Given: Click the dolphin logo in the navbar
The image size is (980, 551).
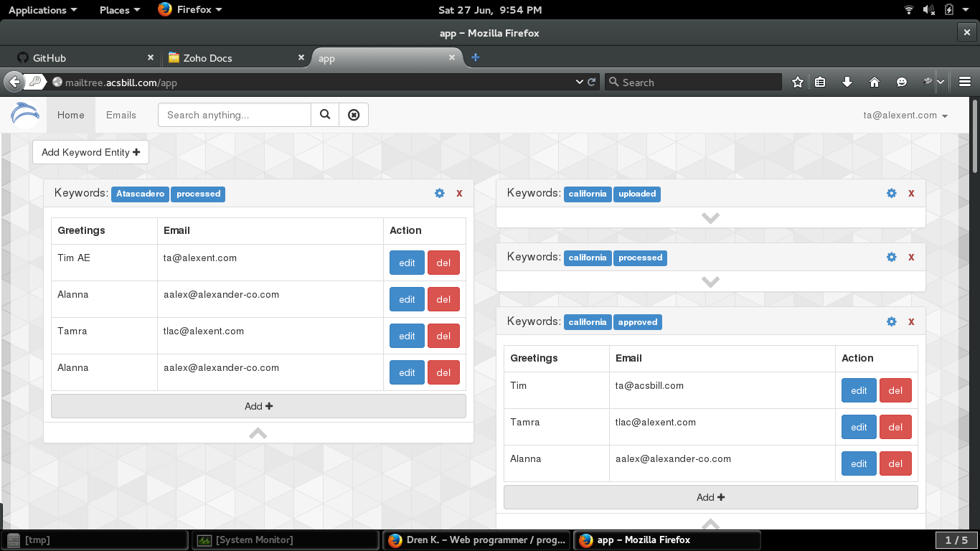Looking at the screenshot, I should coord(25,115).
